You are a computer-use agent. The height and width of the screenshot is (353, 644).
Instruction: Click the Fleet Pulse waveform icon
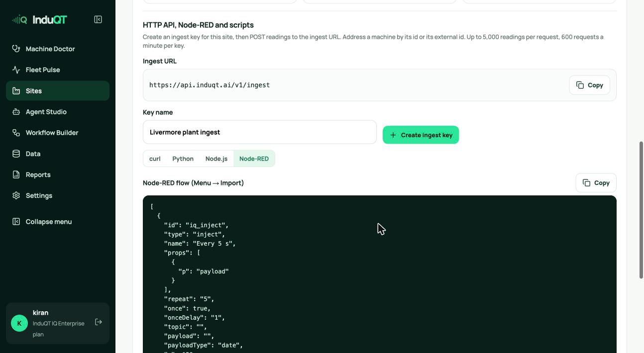tap(16, 70)
